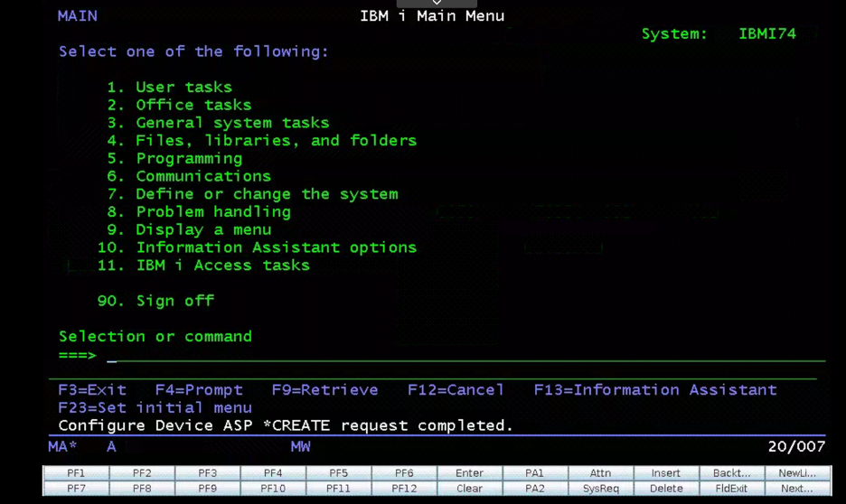Click the 'IBM i Main Menu' title
This screenshot has height=504, width=846.
pos(432,16)
